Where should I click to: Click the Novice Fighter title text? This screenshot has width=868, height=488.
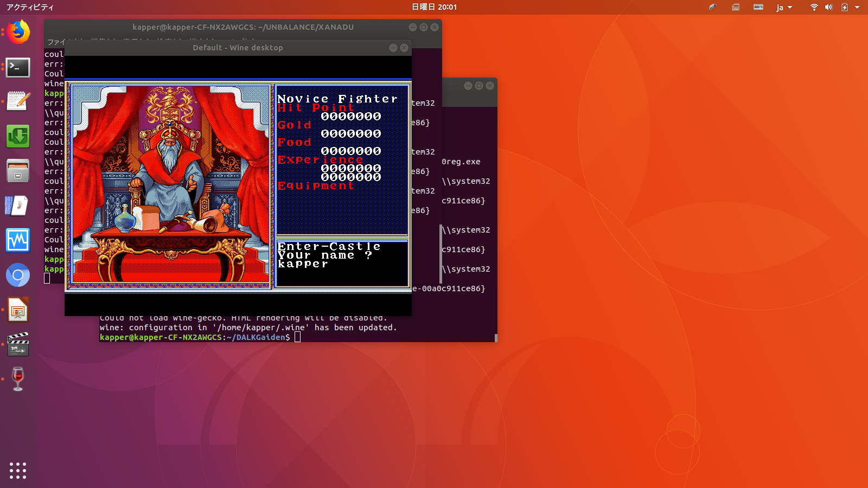(x=337, y=99)
